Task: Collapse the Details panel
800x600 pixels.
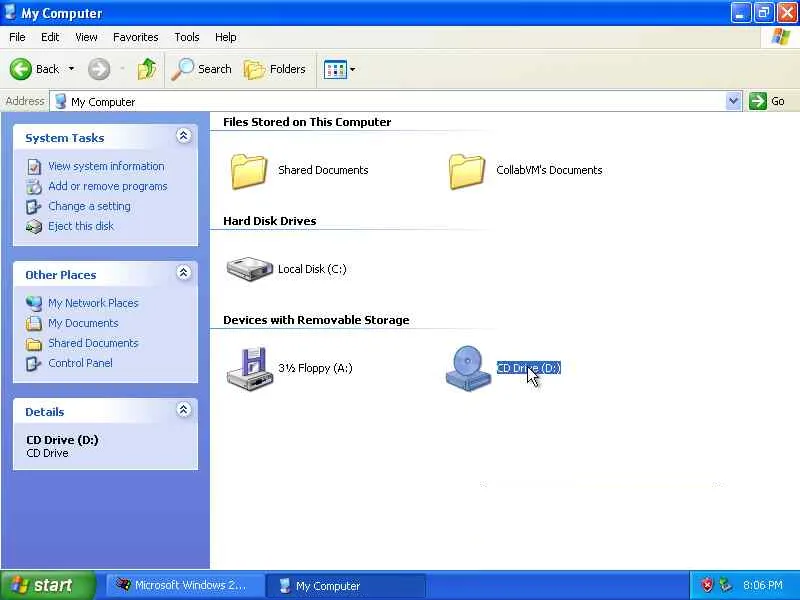Action: coord(184,409)
